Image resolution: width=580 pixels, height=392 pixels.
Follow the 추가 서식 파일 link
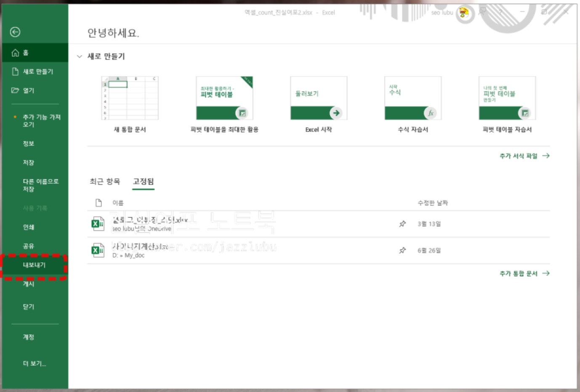524,156
